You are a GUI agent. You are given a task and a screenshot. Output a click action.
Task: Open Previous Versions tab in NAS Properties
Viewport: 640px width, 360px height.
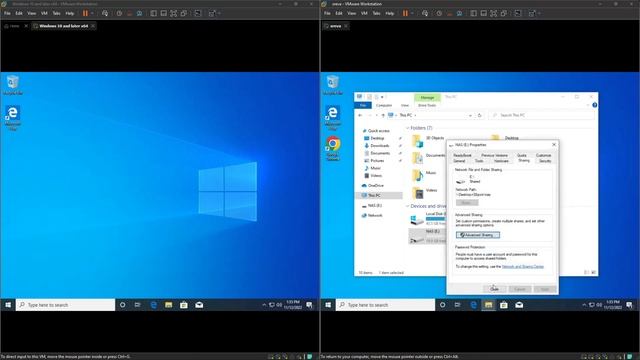pos(494,156)
